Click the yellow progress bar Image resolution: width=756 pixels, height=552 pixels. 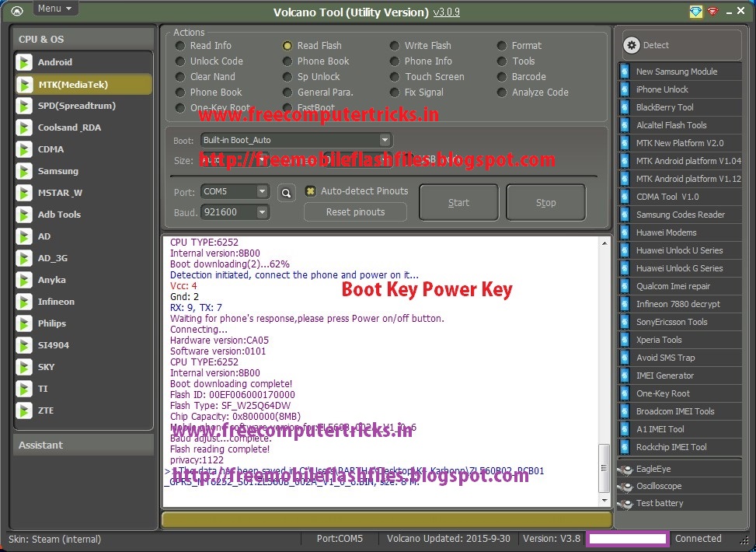coord(387,519)
